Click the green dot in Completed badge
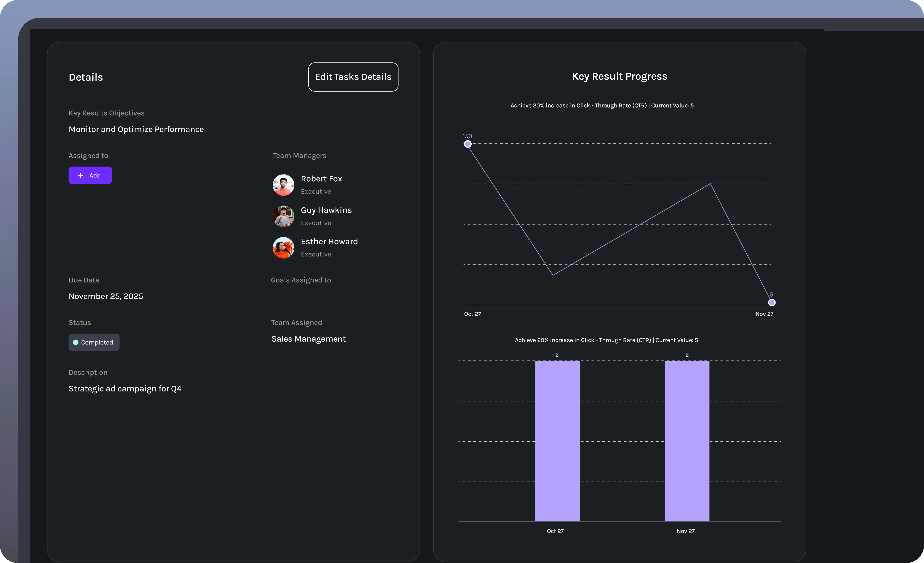This screenshot has height=563, width=924. 76,342
